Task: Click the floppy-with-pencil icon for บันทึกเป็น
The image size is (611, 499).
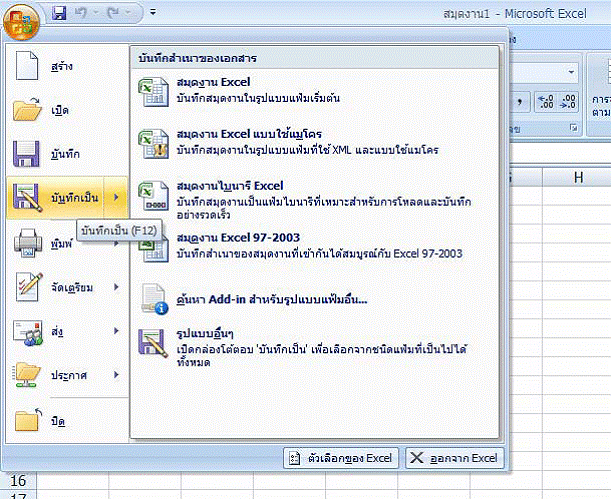Action: pyautogui.click(x=27, y=198)
